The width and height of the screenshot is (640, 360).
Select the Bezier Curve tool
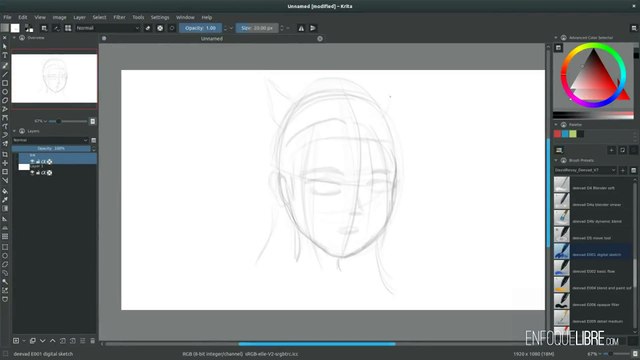pyautogui.click(x=5, y=118)
